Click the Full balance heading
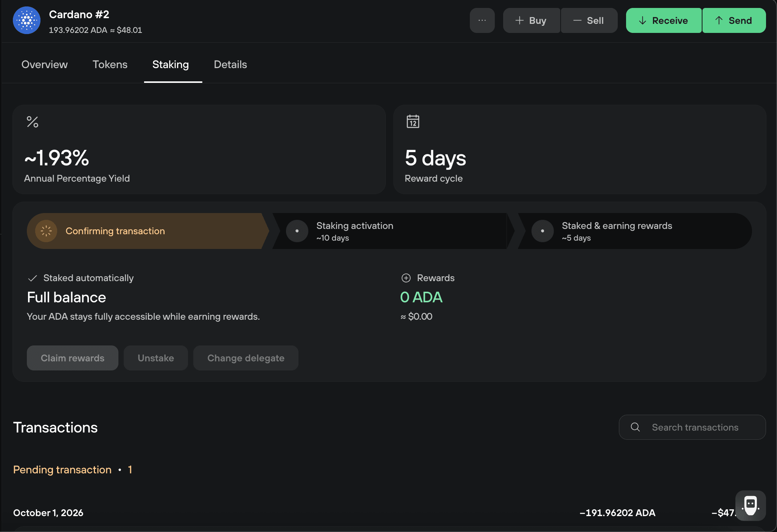 click(x=67, y=297)
